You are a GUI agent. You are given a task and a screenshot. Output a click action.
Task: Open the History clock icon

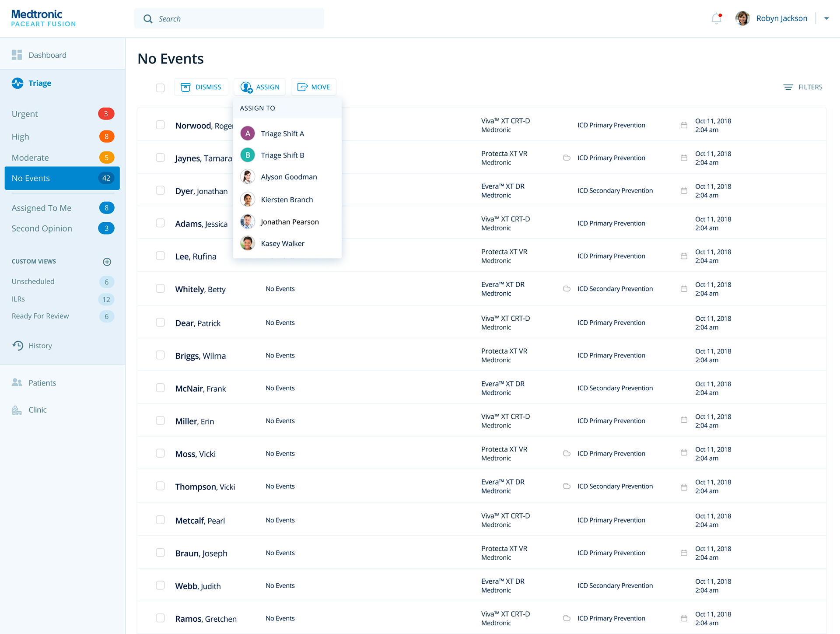(x=18, y=346)
